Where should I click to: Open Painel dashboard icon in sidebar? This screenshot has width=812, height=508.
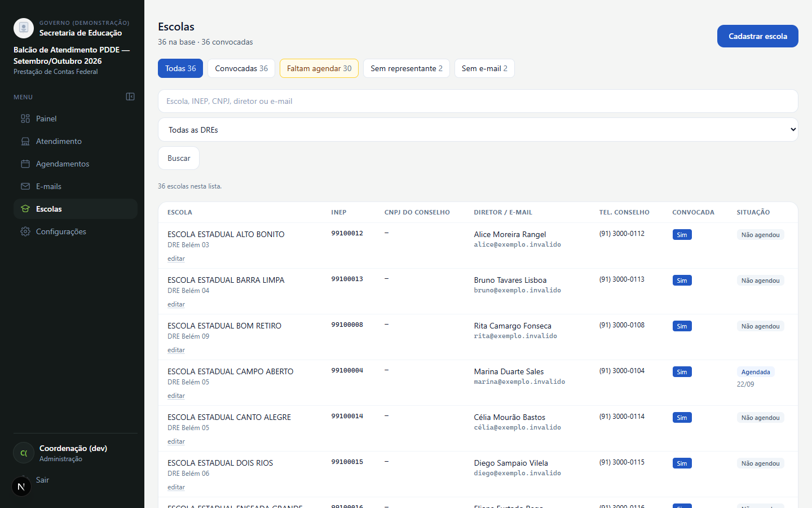[x=25, y=119]
